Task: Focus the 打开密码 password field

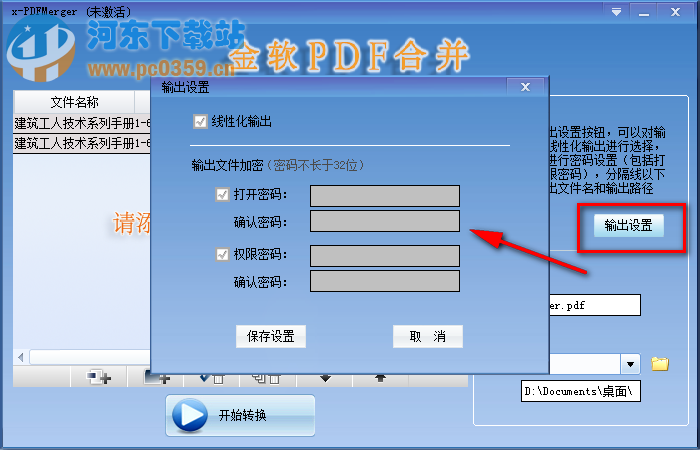Action: point(385,196)
